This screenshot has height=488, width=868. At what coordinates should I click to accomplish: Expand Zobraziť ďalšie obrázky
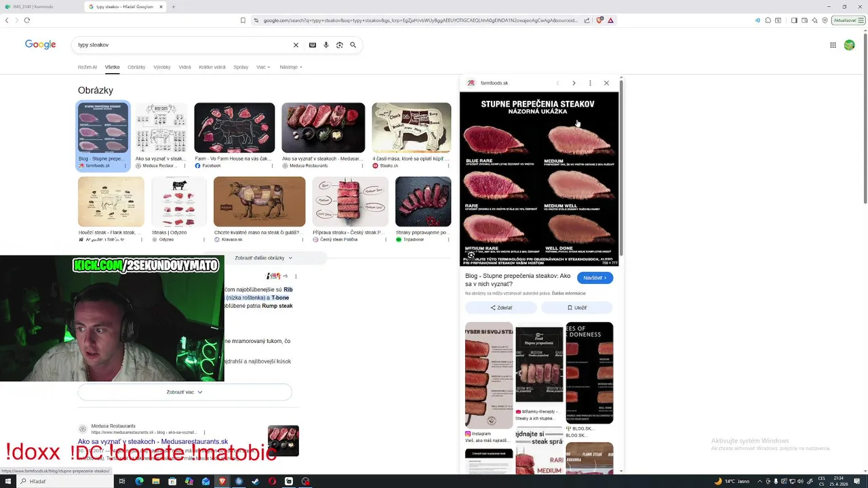pyautogui.click(x=264, y=258)
